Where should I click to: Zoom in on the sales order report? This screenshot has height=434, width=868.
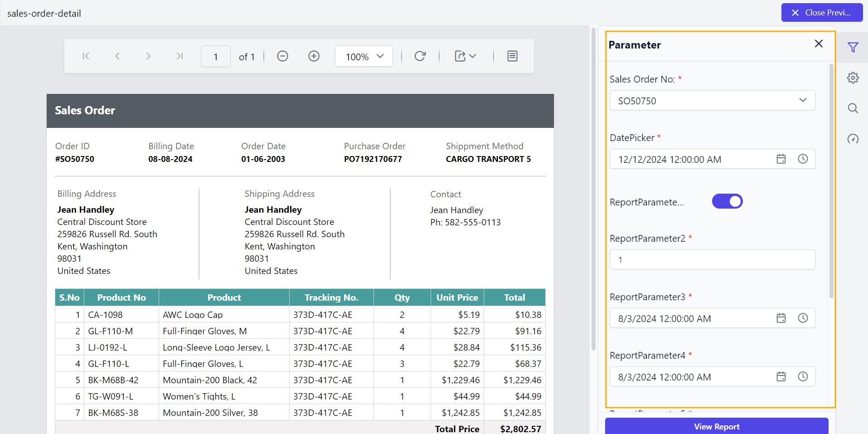click(314, 56)
